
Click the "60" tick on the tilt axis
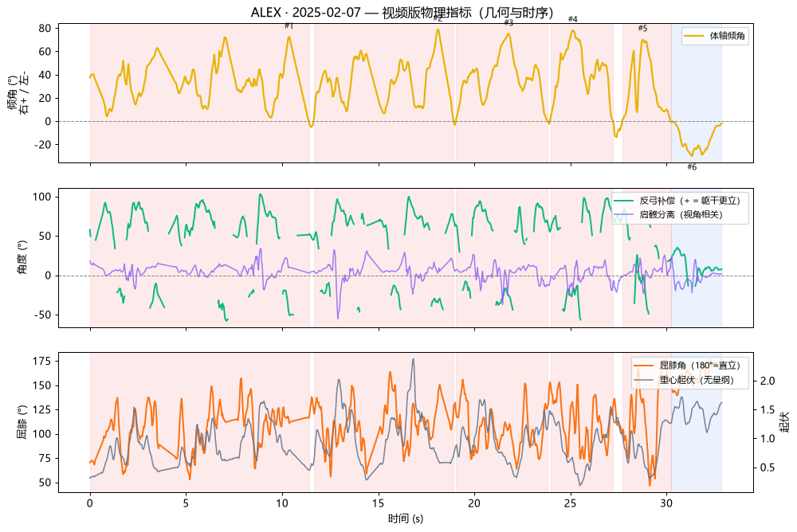pyautogui.click(x=45, y=52)
